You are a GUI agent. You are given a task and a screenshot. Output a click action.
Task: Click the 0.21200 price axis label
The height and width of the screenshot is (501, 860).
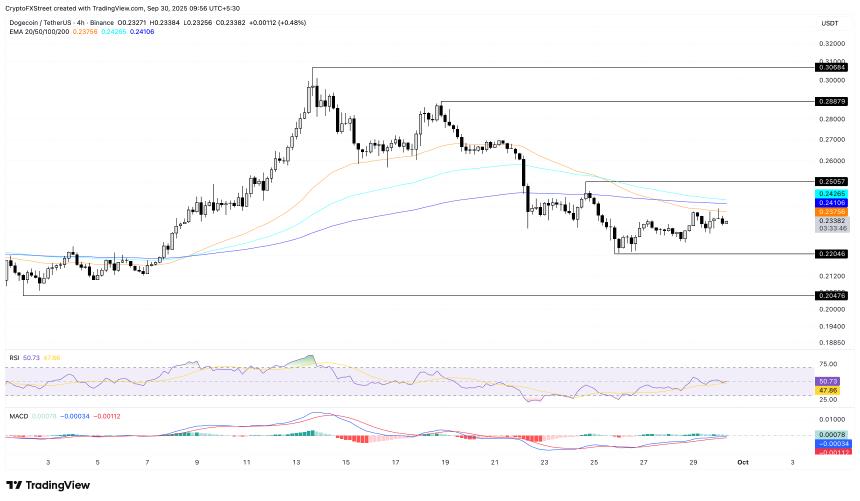(831, 277)
